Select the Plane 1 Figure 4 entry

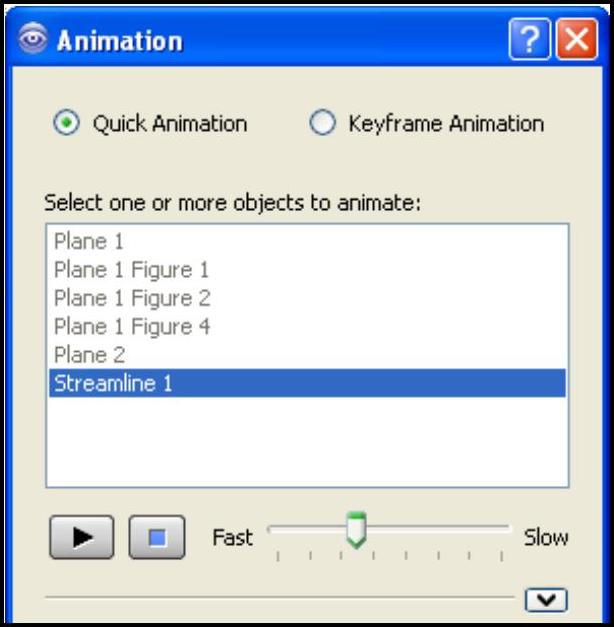click(131, 326)
